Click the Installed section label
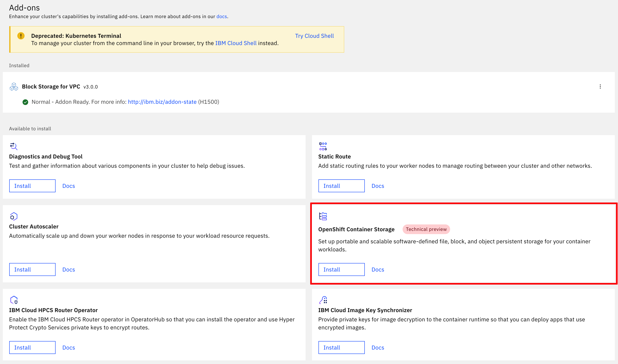The height and width of the screenshot is (364, 618). pyautogui.click(x=19, y=66)
